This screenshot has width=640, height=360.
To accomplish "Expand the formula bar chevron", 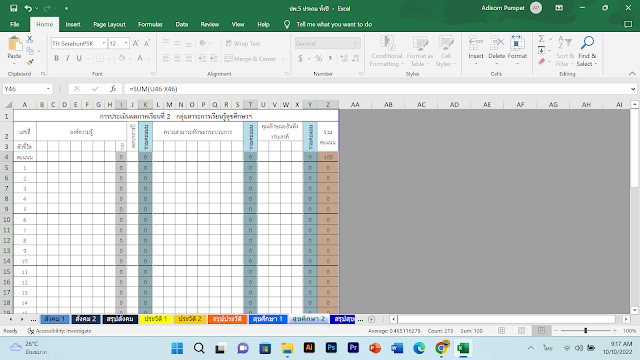I will point(633,89).
